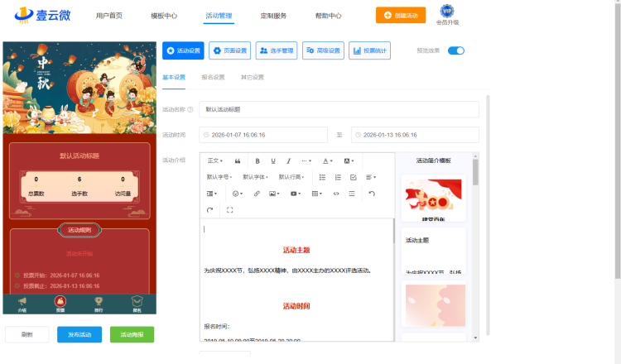
Task: Click the unordered bullet list icon
Action: (322, 177)
